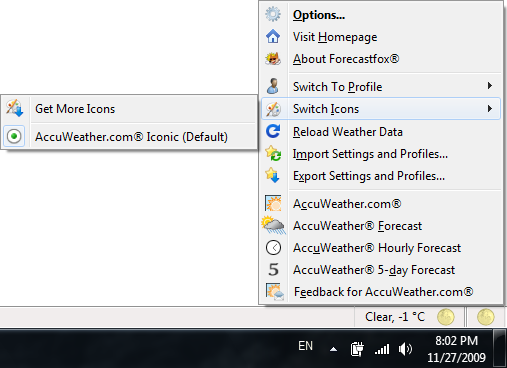Viewport: 507px width, 368px height.
Task: Click the Feedback envelope sun icon
Action: point(275,291)
